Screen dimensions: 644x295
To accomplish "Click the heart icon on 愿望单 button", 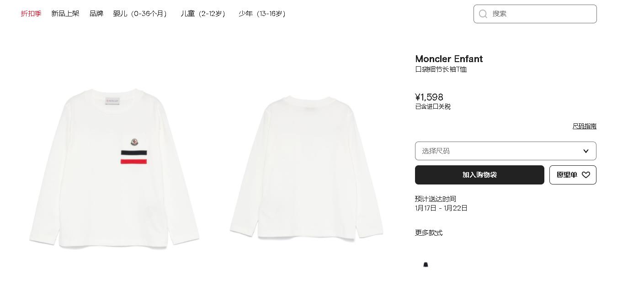I will (x=586, y=175).
